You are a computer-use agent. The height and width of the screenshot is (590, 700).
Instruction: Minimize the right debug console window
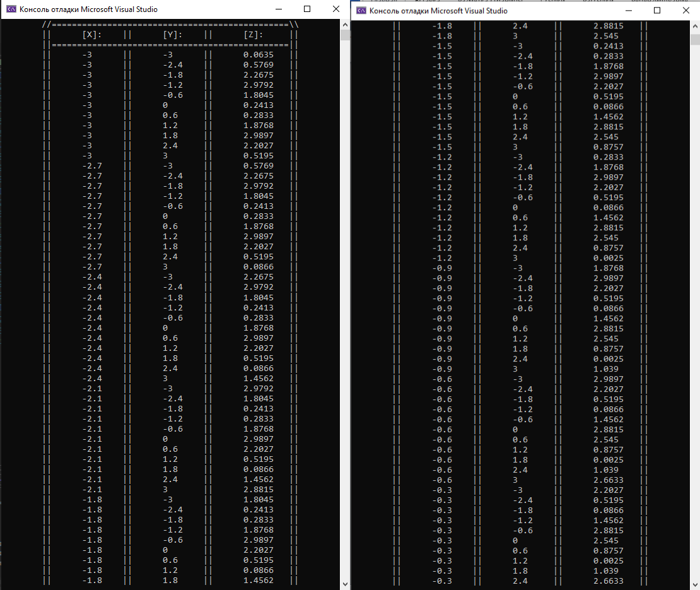pyautogui.click(x=629, y=10)
